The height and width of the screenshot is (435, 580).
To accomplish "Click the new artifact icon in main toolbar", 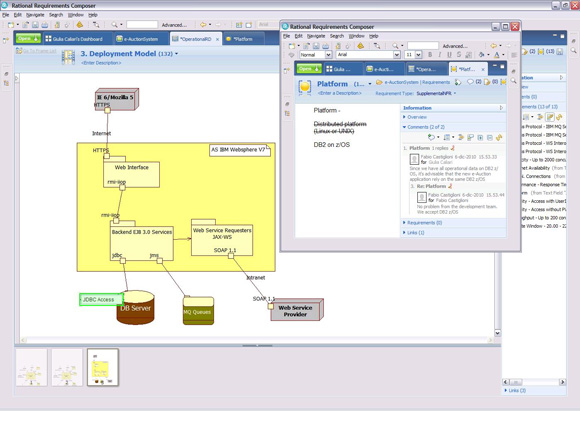I will coord(11,25).
